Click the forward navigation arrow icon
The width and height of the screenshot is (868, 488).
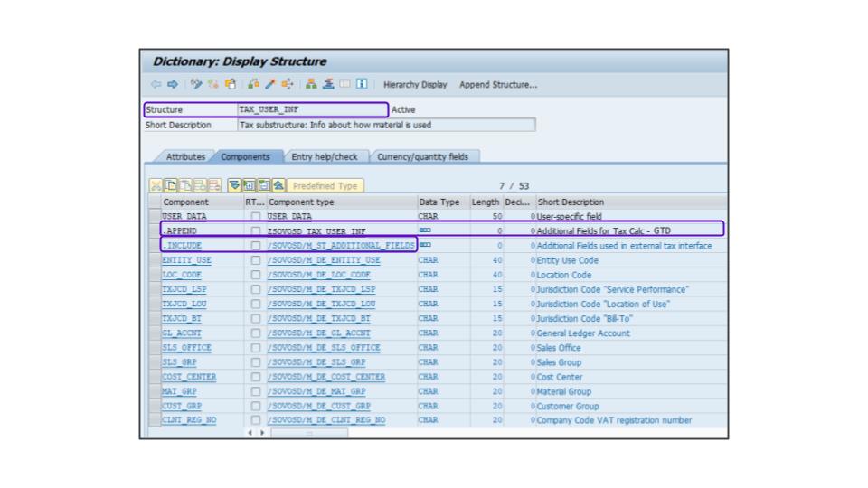point(171,85)
